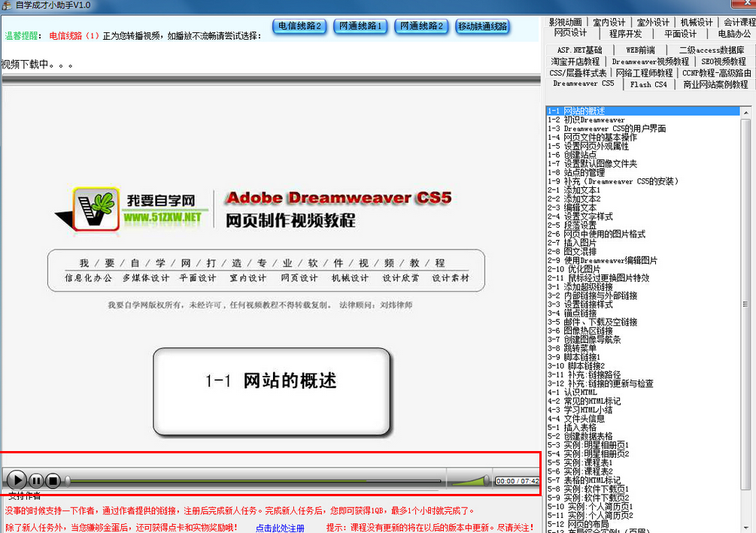
Task: Stop the video with the stop button
Action: [x=53, y=480]
